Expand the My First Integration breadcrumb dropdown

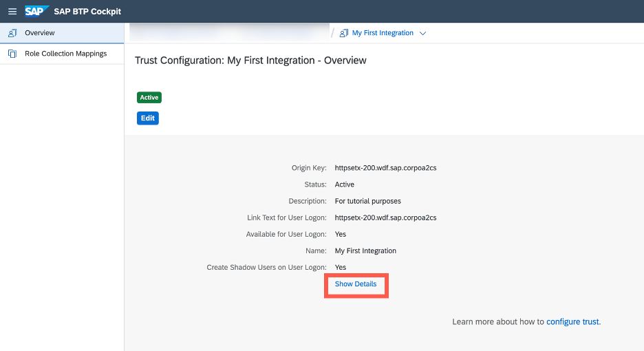tap(422, 33)
